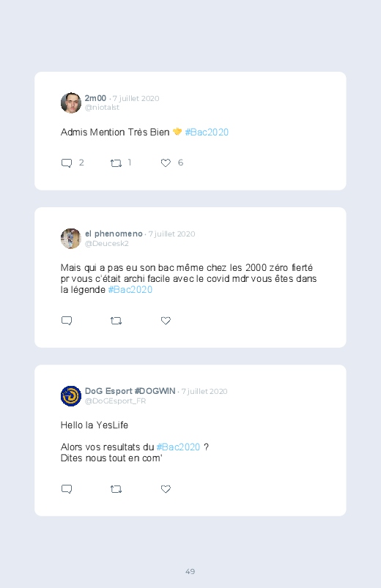This screenshot has height=588, width=381.
Task: Reply to DoG Esport's tweet
Action: pos(67,489)
